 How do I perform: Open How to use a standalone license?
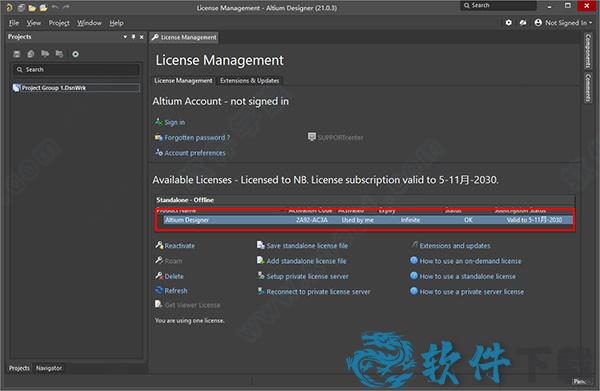coord(468,276)
